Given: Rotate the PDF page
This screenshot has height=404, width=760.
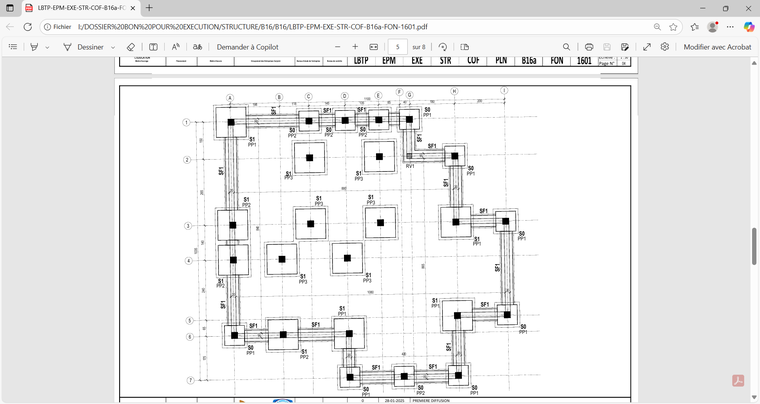Looking at the screenshot, I should click(443, 47).
